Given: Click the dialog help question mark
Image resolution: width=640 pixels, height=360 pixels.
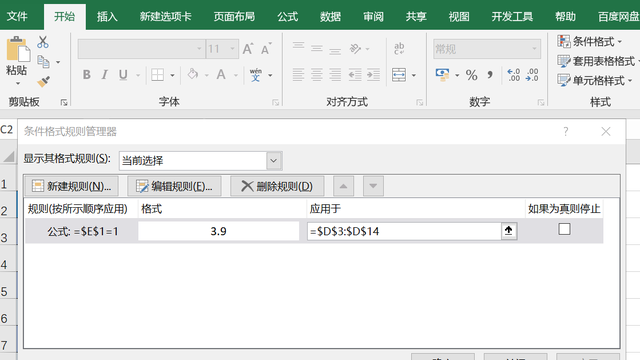Looking at the screenshot, I should pyautogui.click(x=566, y=131).
